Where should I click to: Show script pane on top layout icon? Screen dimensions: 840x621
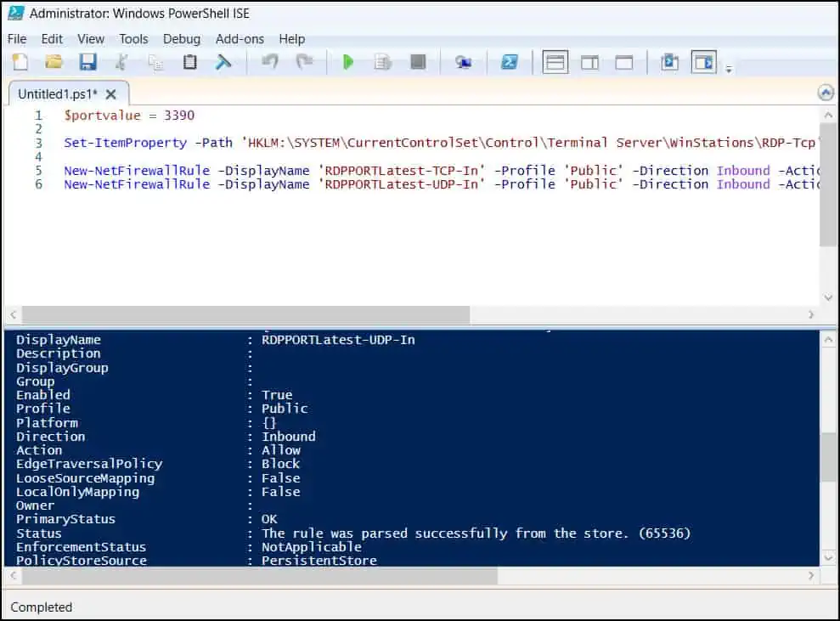pyautogui.click(x=555, y=62)
